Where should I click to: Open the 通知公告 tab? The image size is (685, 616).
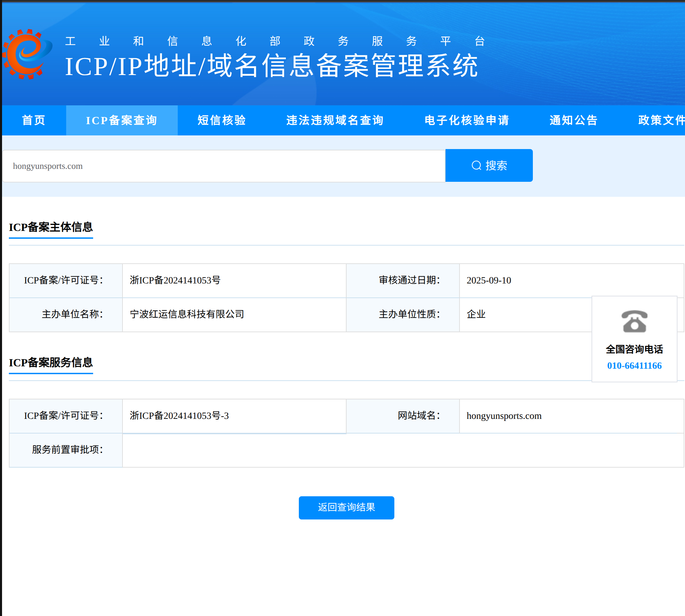(573, 120)
